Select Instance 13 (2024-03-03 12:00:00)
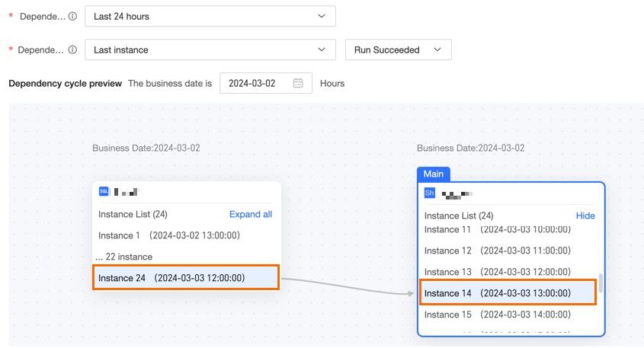The height and width of the screenshot is (348, 644). (x=498, y=272)
